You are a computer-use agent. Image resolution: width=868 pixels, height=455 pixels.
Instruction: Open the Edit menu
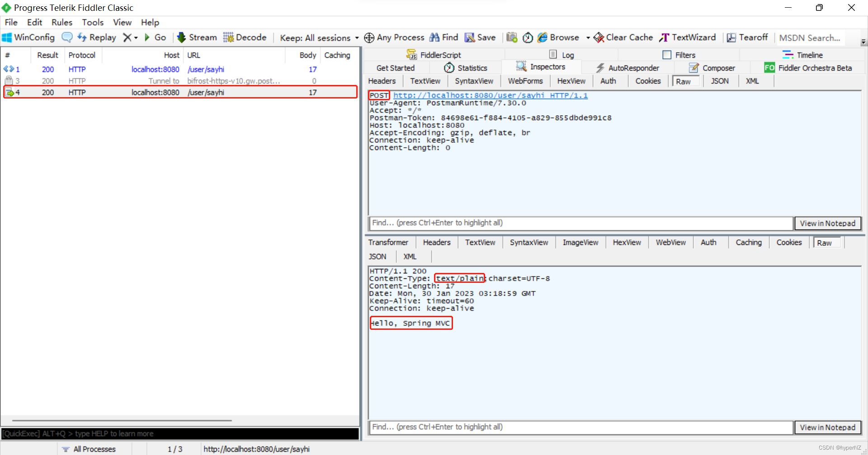[x=34, y=22]
